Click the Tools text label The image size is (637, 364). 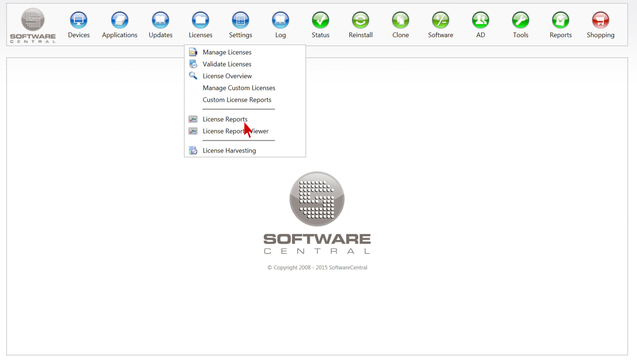coord(521,35)
